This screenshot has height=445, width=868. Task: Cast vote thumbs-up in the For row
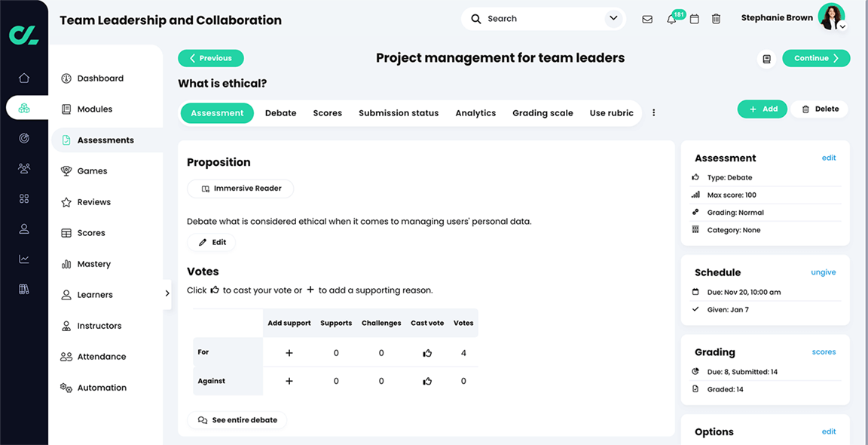[427, 353]
